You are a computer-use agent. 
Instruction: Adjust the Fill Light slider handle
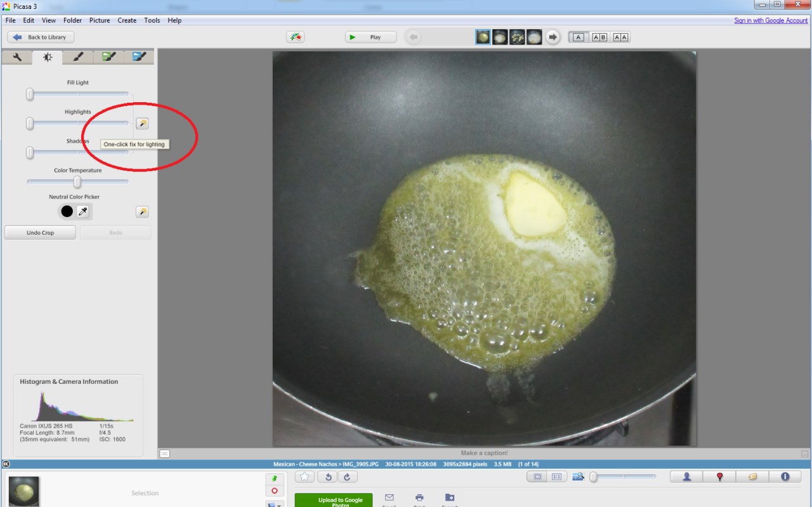point(30,95)
